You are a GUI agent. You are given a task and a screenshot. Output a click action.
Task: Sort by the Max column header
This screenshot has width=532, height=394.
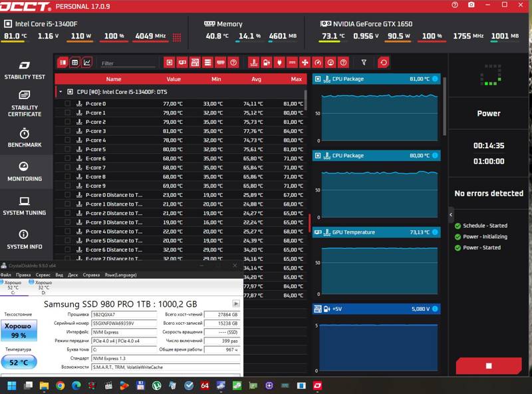click(x=296, y=79)
